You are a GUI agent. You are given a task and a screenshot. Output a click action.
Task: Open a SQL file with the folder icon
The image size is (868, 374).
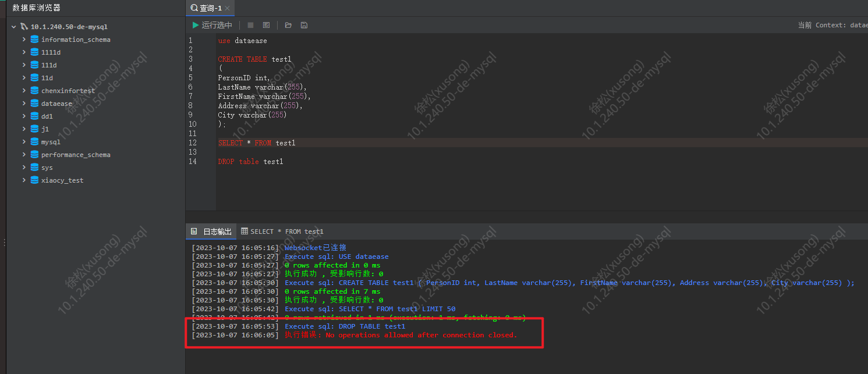288,25
